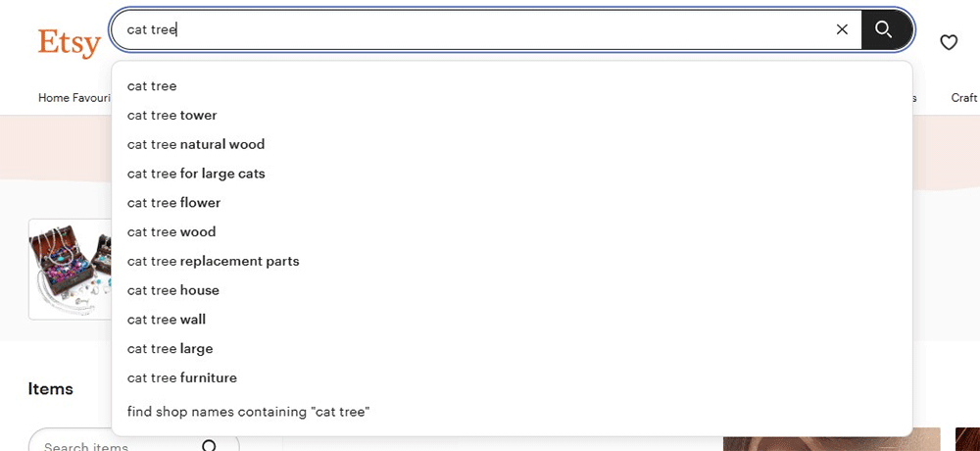Open the Home Favourites category link

click(x=73, y=98)
